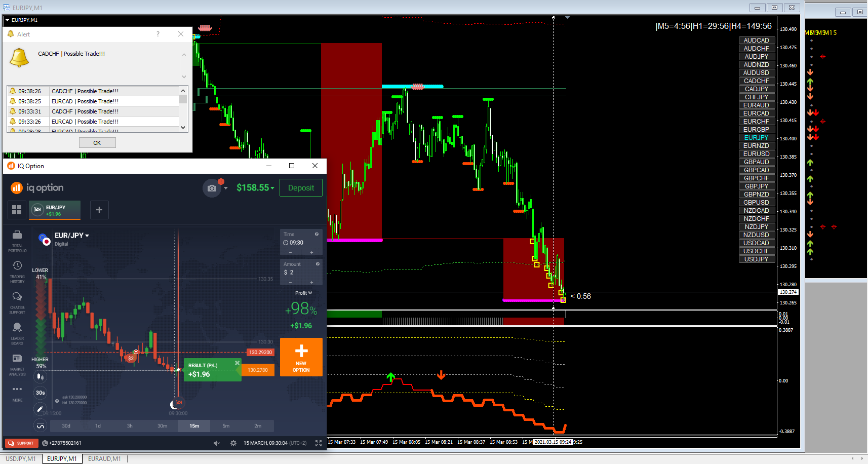The image size is (868, 464).
Task: Click the alert list scroll up arrow
Action: [x=183, y=91]
